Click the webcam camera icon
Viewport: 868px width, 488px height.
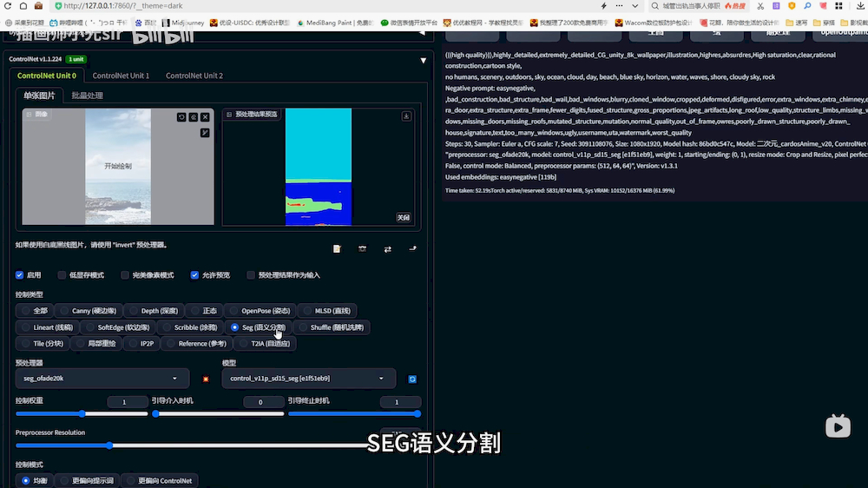(362, 249)
